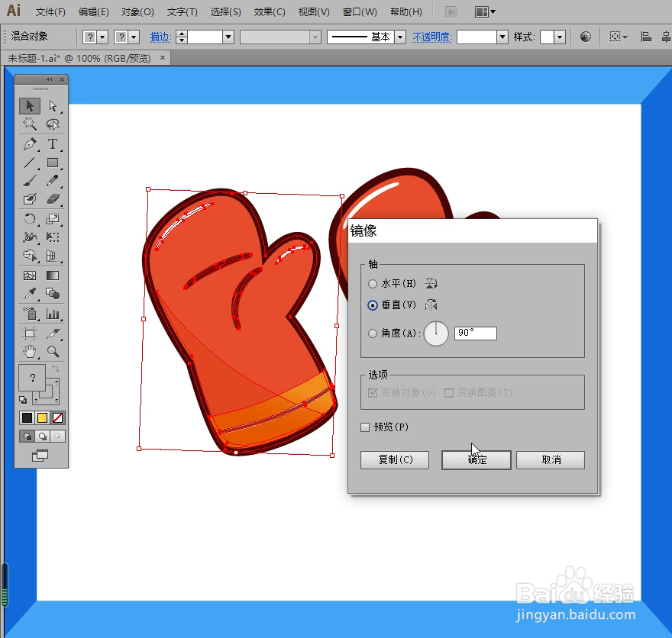The image size is (672, 638).
Task: Select the Rotate tool
Action: pyautogui.click(x=30, y=219)
